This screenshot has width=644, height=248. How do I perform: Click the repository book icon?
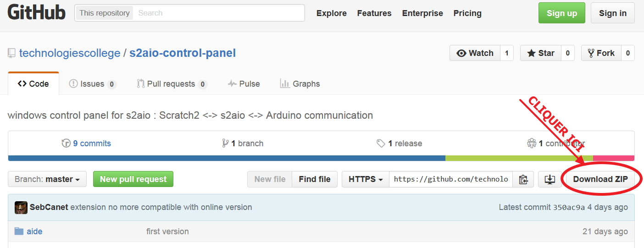[11, 54]
